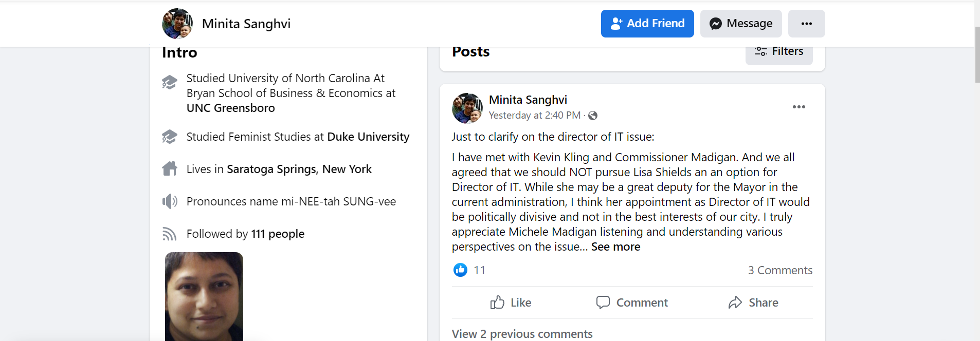Click the page's vertical scrollbar
The image size is (980, 341).
(977, 54)
